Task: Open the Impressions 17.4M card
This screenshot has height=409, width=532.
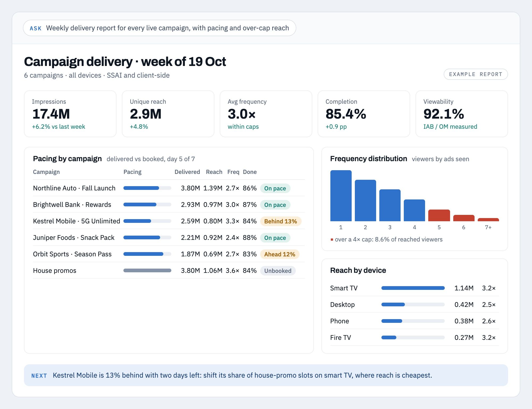Action: 70,114
